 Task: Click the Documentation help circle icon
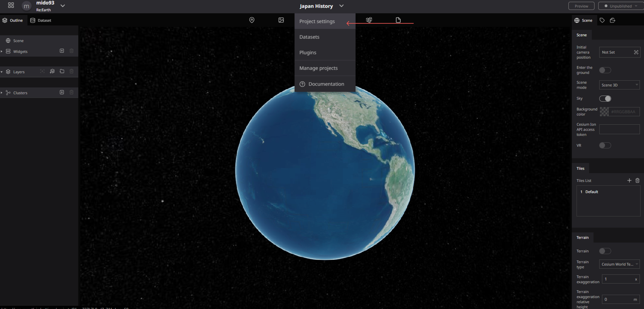point(302,84)
